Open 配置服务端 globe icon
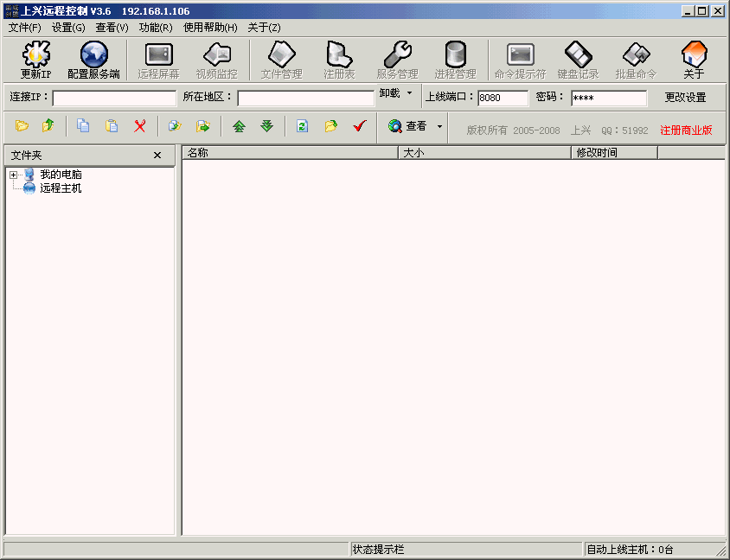Image resolution: width=730 pixels, height=560 pixels. pyautogui.click(x=93, y=55)
